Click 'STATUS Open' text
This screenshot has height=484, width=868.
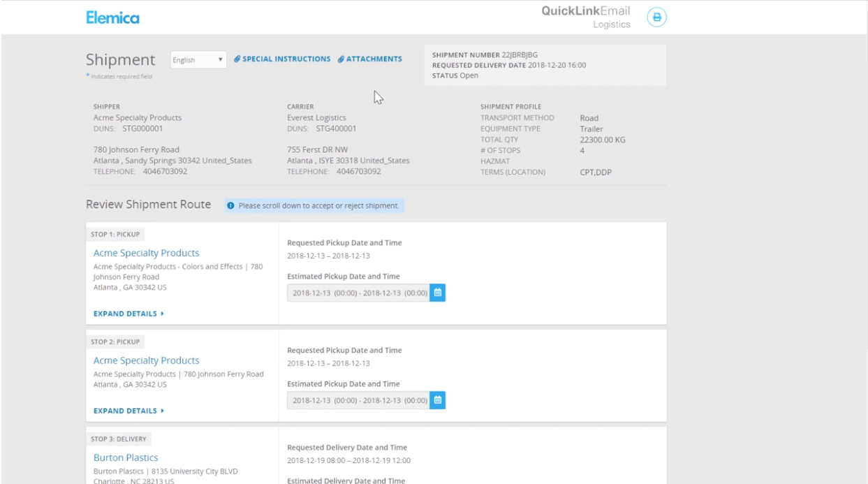[455, 75]
